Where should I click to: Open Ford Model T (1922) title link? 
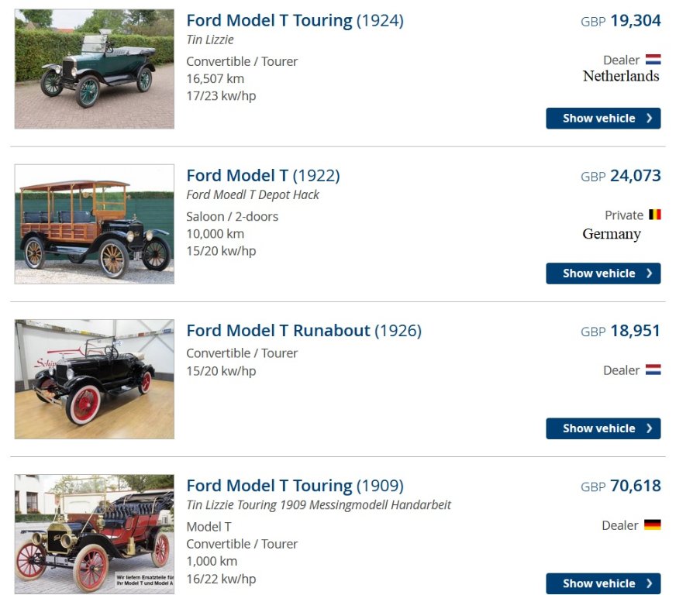pyautogui.click(x=263, y=176)
